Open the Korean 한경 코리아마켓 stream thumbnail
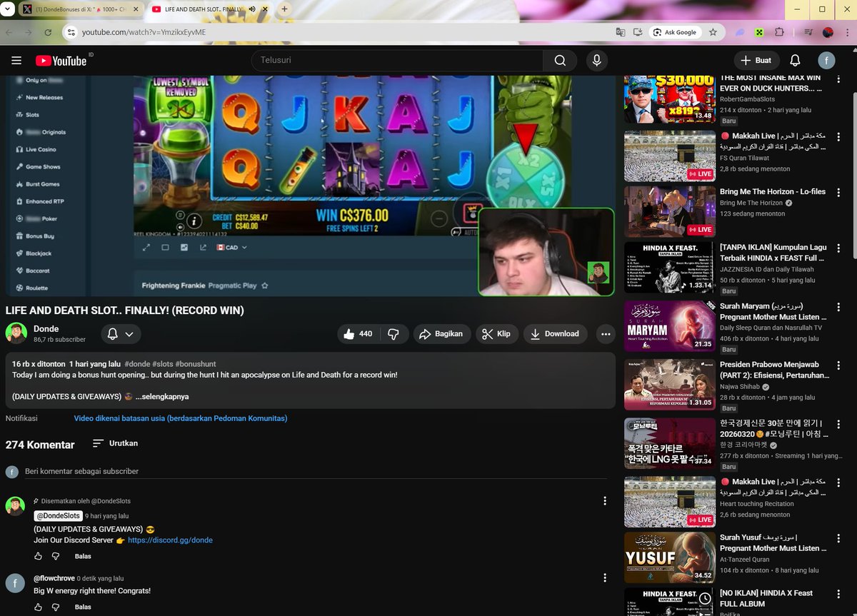The height and width of the screenshot is (616, 857). (x=670, y=443)
